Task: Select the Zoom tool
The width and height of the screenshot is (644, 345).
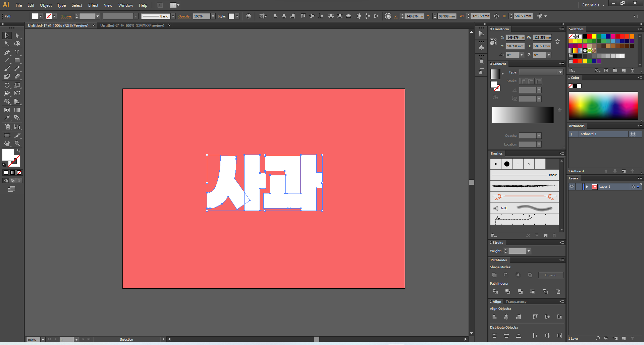Action: [x=17, y=143]
